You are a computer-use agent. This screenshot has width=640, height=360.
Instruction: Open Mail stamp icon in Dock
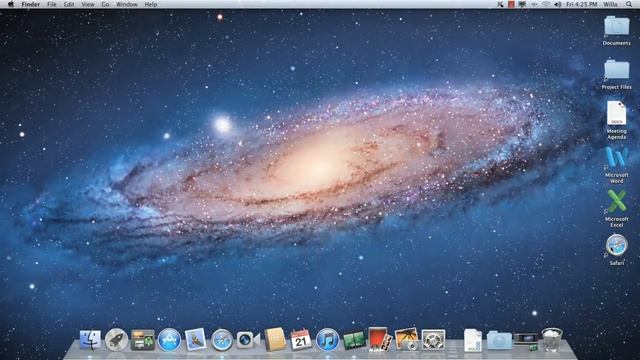pos(196,340)
